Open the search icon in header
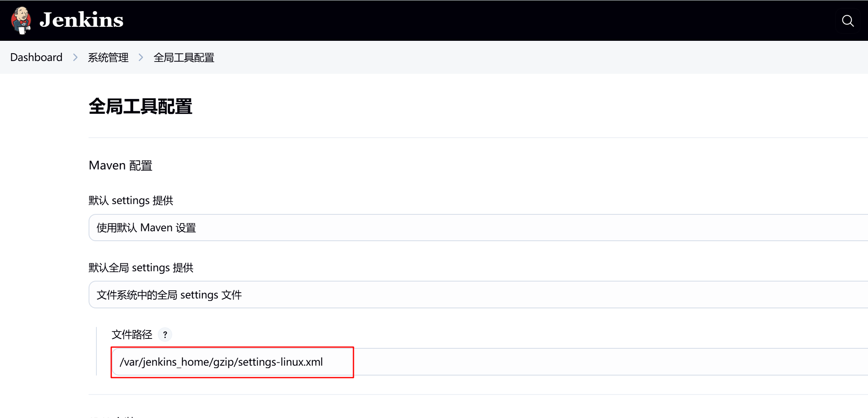 click(848, 21)
